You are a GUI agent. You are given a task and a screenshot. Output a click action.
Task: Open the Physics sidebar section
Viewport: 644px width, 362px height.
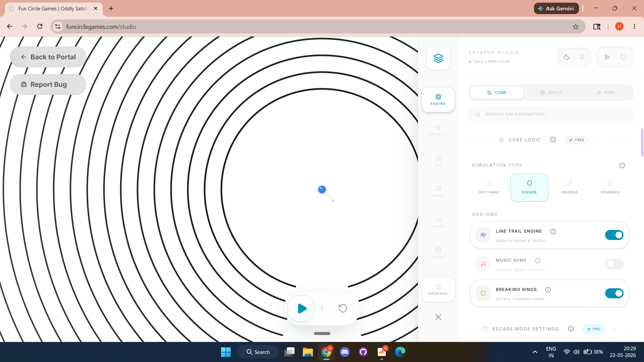438,130
